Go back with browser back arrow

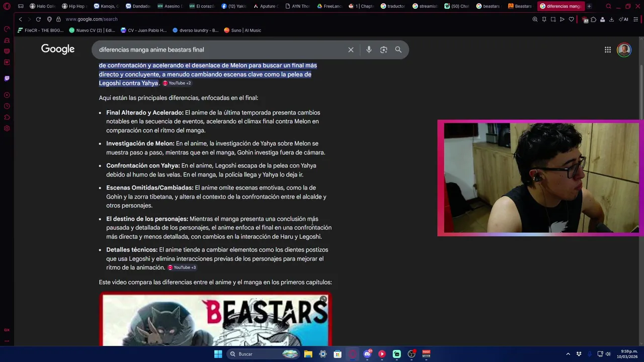pos(20,19)
